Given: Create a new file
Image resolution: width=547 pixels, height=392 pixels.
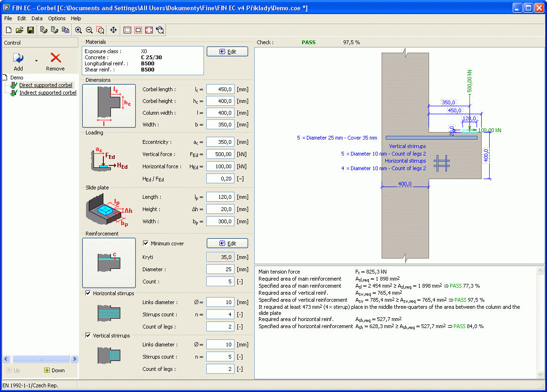Looking at the screenshot, I should [8, 30].
